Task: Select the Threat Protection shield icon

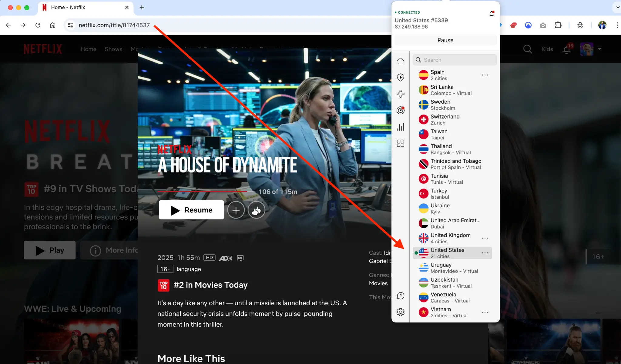Action: [x=401, y=77]
